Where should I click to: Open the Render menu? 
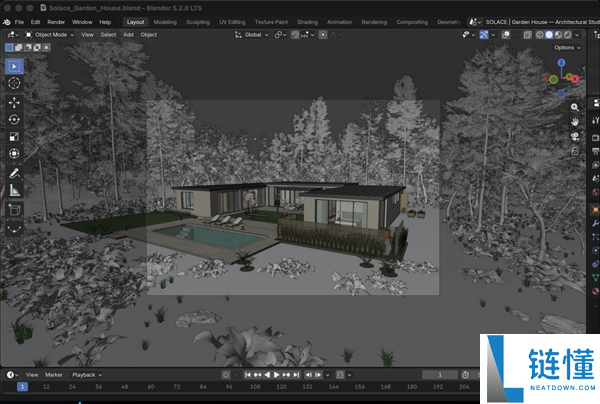[x=56, y=22]
